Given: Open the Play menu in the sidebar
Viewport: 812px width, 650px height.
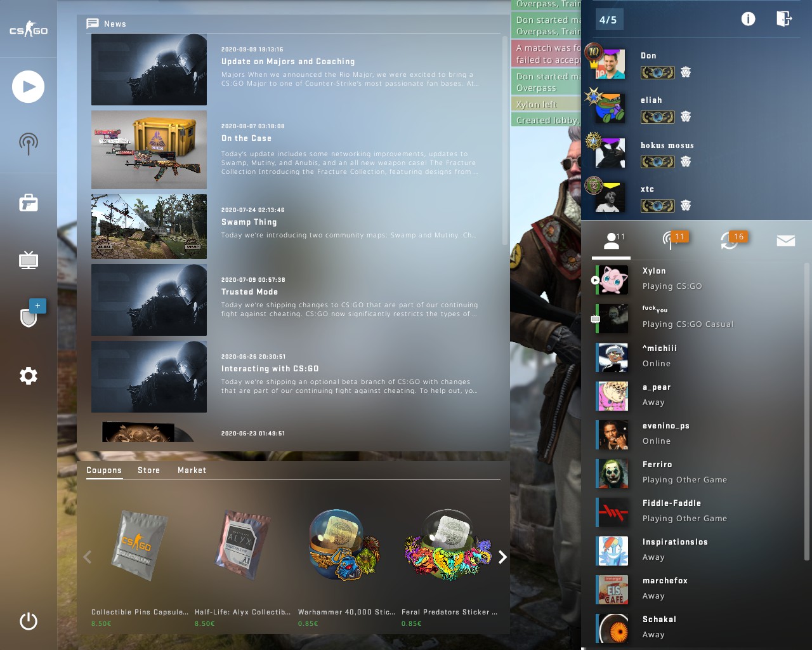Looking at the screenshot, I should pyautogui.click(x=29, y=87).
